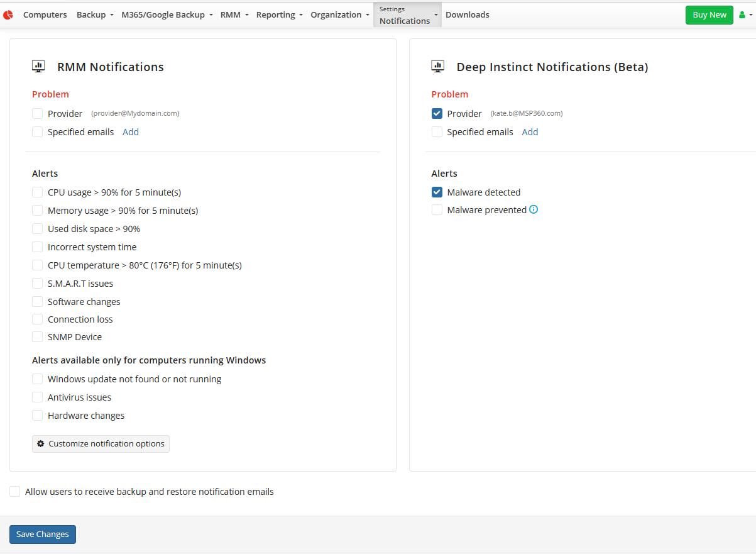The width and height of the screenshot is (756, 554).
Task: Open the M365/Google Backup dropdown
Action: [x=167, y=14]
